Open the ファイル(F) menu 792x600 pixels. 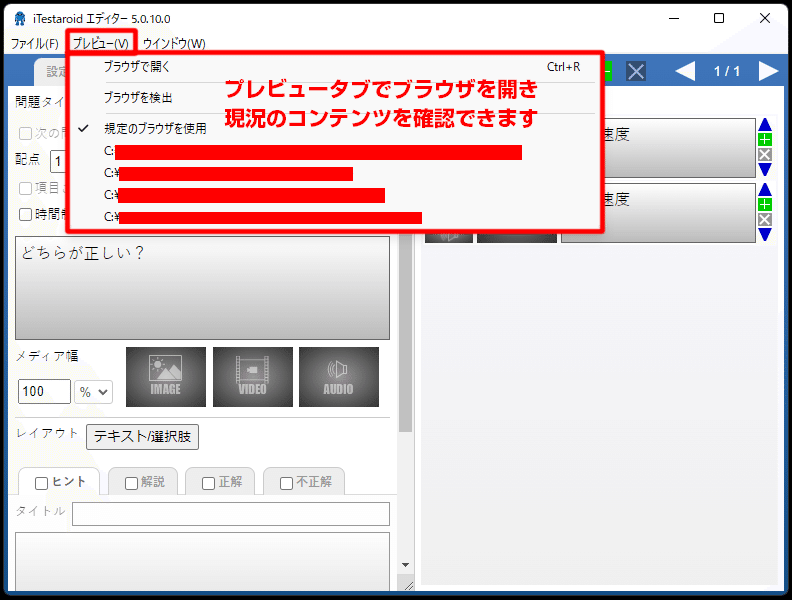pyautogui.click(x=34, y=43)
